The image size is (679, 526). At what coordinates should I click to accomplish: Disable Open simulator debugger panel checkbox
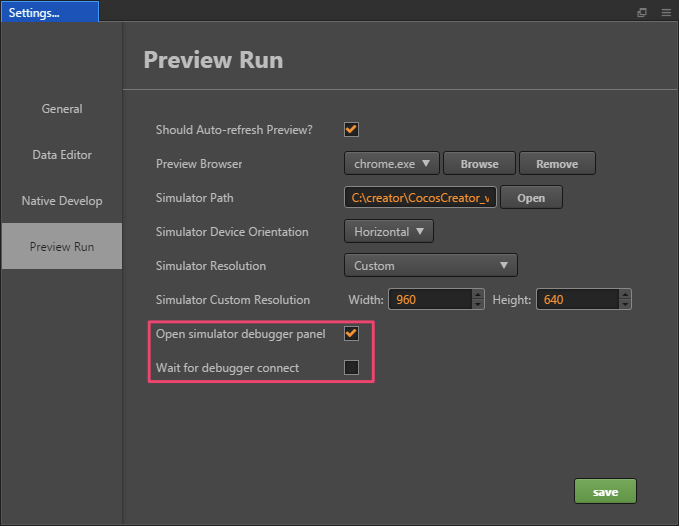tap(351, 333)
